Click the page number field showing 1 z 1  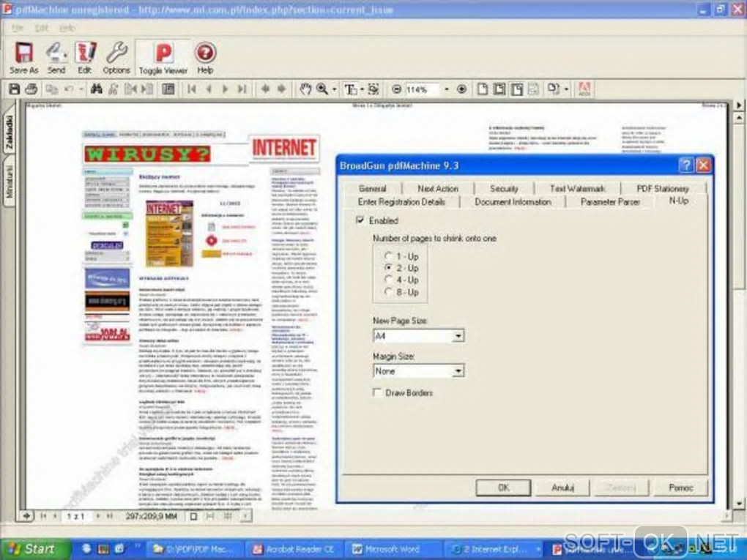point(75,516)
